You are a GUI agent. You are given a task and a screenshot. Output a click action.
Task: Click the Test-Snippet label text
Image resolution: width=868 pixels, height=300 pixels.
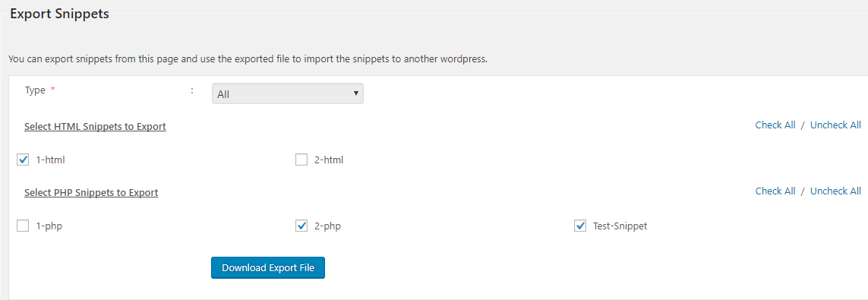[x=620, y=226]
